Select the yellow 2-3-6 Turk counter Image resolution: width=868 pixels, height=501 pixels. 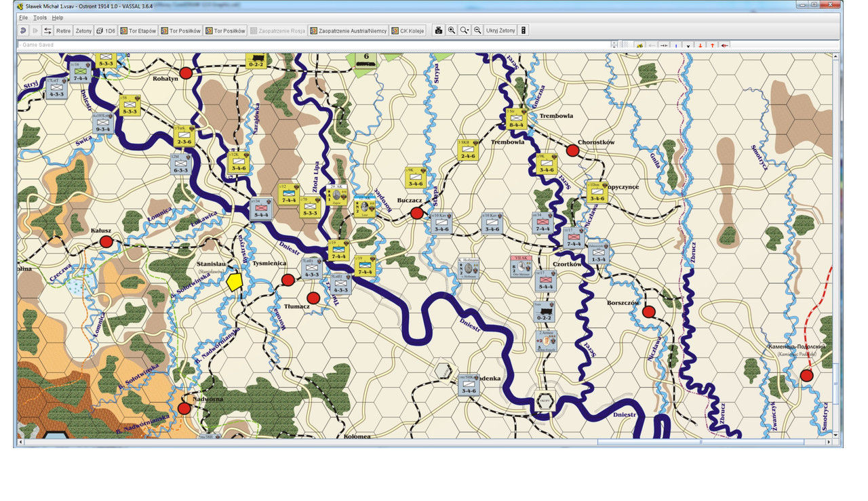(184, 136)
